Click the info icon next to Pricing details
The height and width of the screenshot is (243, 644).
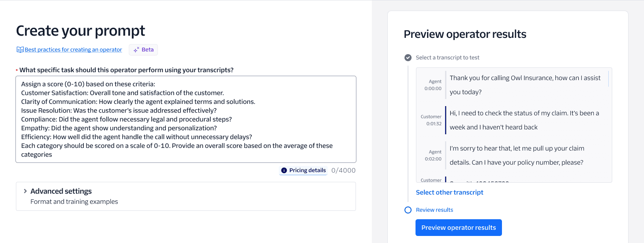[284, 170]
